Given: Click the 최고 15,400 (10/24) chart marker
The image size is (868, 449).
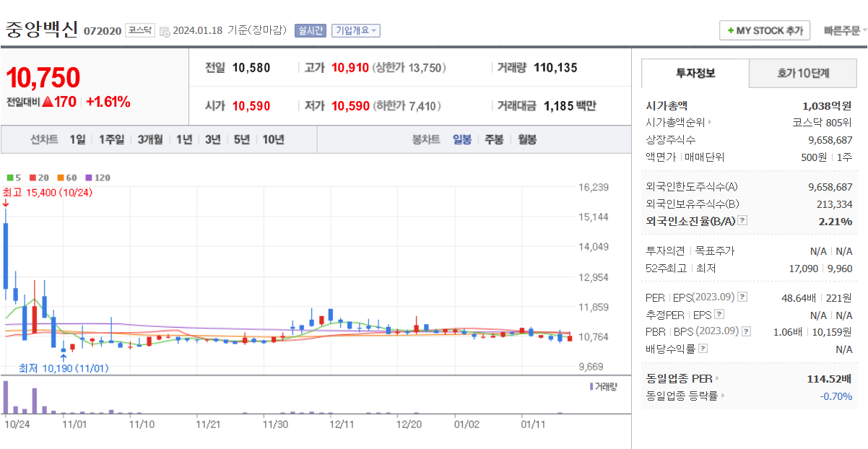Looking at the screenshot, I should 48,193.
